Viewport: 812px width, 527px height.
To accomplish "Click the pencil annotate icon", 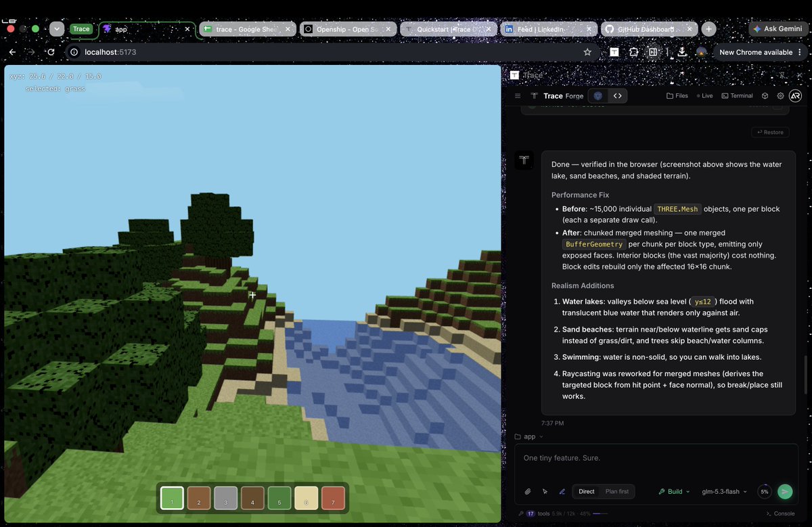I will pyautogui.click(x=562, y=492).
